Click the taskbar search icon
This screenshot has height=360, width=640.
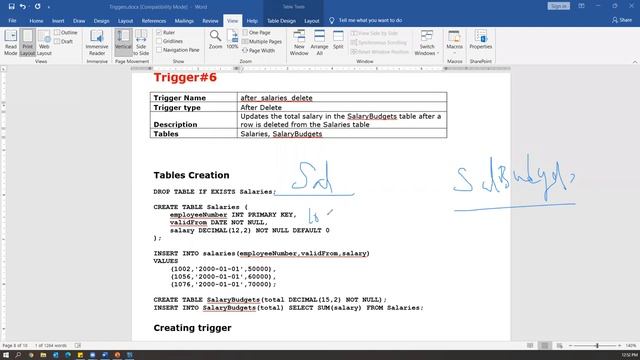pos(18,355)
